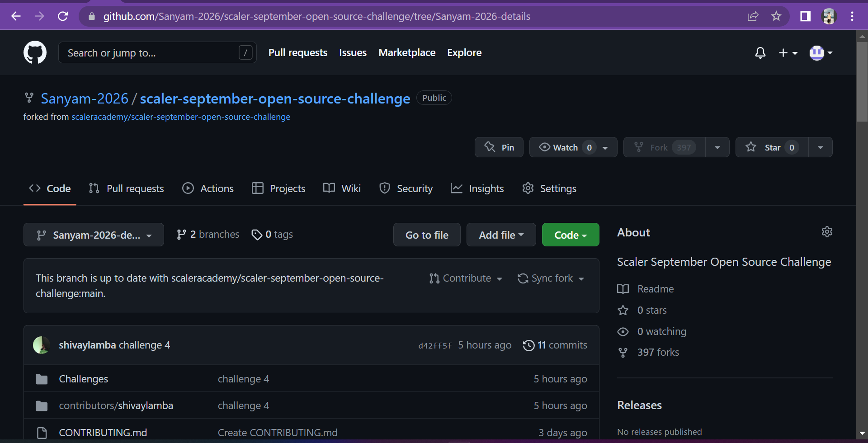Viewport: 868px width, 443px height.
Task: Click the Go to file button
Action: pyautogui.click(x=426, y=235)
